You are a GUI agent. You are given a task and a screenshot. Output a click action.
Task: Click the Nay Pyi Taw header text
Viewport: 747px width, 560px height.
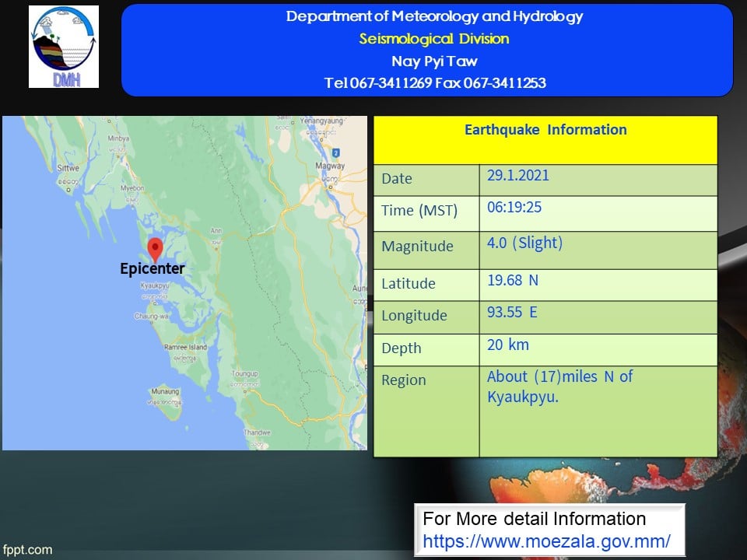tap(434, 61)
